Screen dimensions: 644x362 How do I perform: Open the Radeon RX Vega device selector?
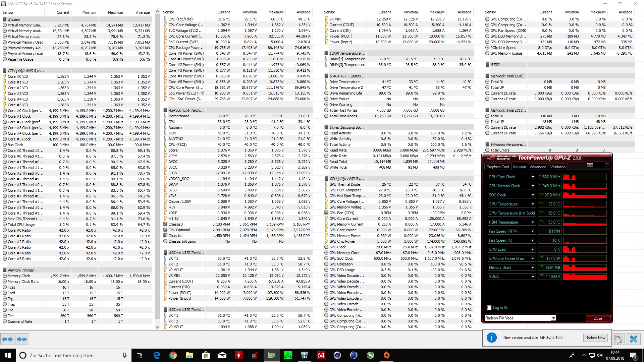click(520, 318)
